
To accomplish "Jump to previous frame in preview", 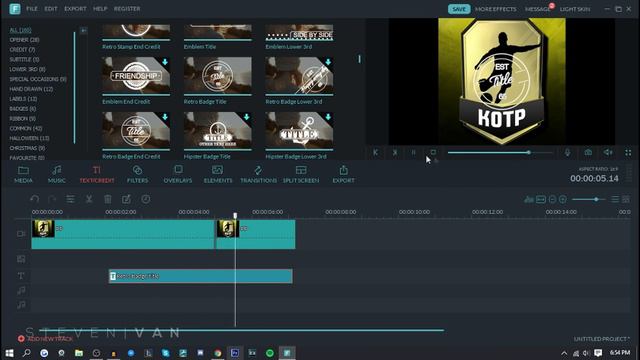I will coord(375,153).
